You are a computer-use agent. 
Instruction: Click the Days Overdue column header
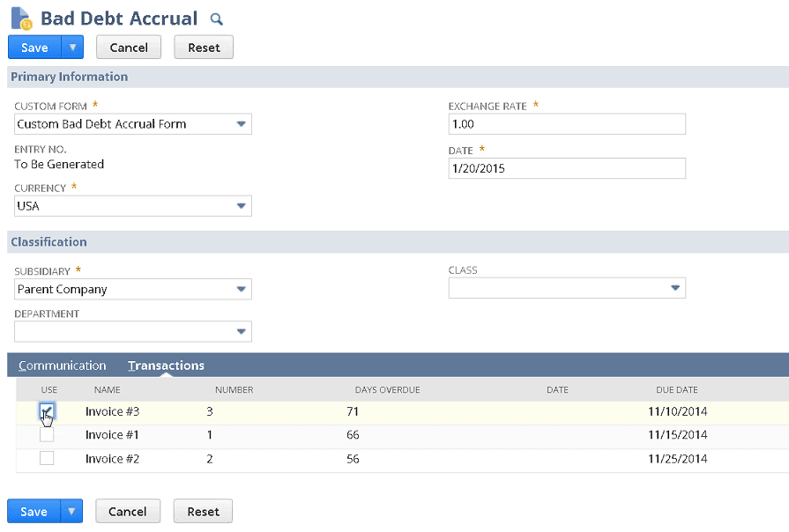tap(388, 389)
